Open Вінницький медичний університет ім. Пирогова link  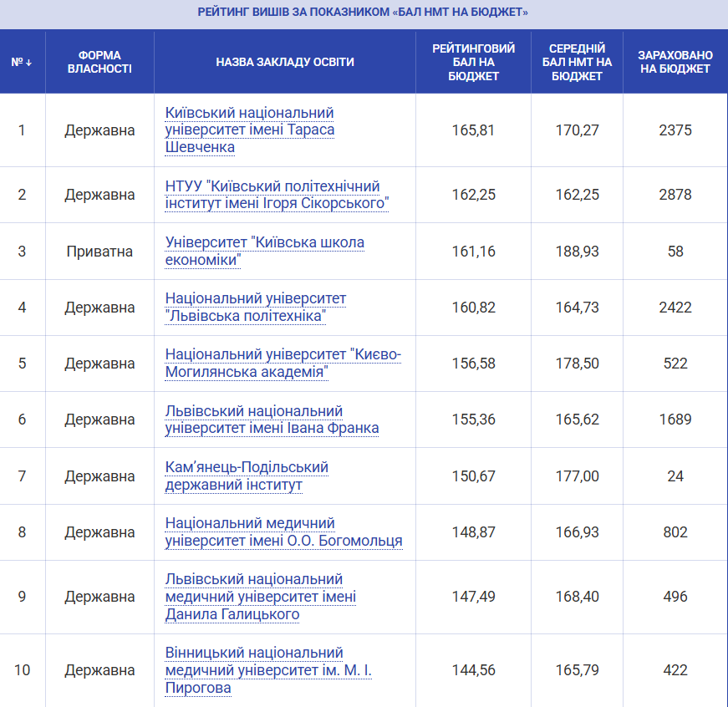coord(266,670)
